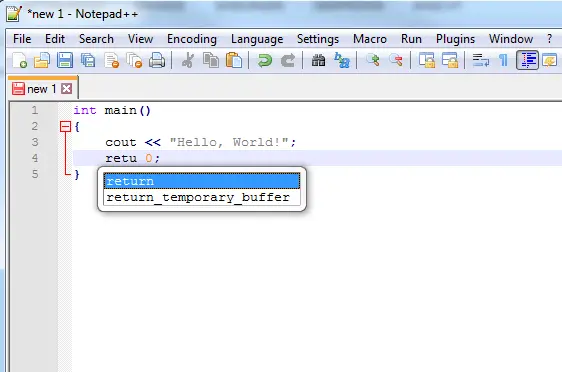The image size is (562, 372).
Task: Click the Close document toolbar icon
Action: (x=111, y=60)
